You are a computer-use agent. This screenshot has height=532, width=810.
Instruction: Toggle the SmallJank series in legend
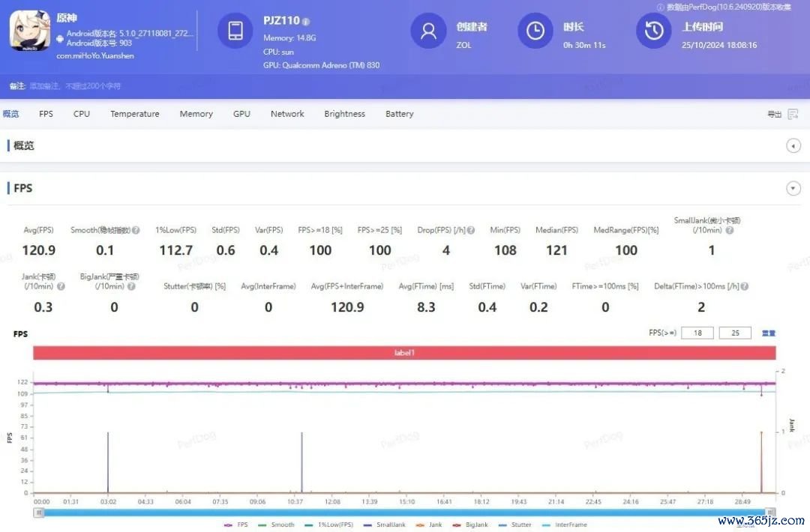point(385,525)
